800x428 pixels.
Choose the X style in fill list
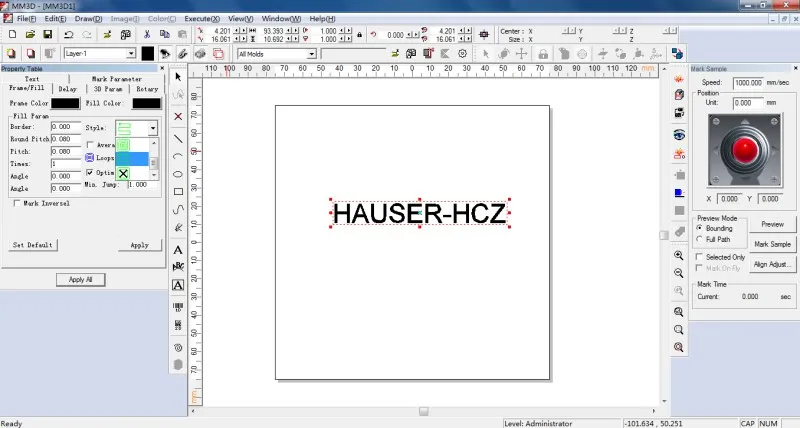pos(123,173)
